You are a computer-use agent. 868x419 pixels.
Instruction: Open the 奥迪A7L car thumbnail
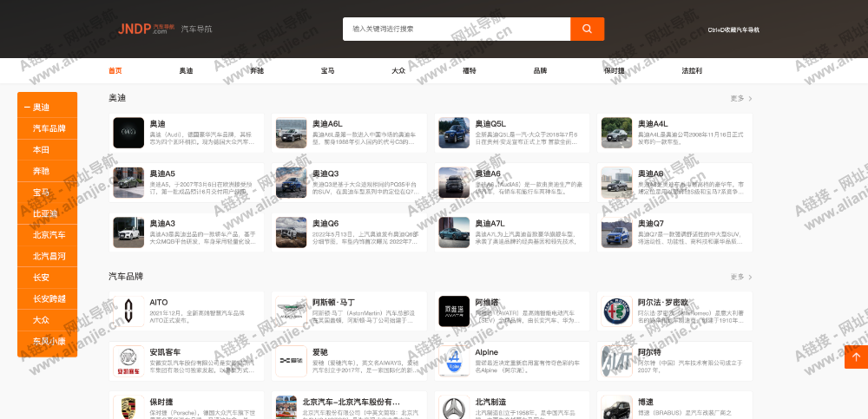pos(454,232)
